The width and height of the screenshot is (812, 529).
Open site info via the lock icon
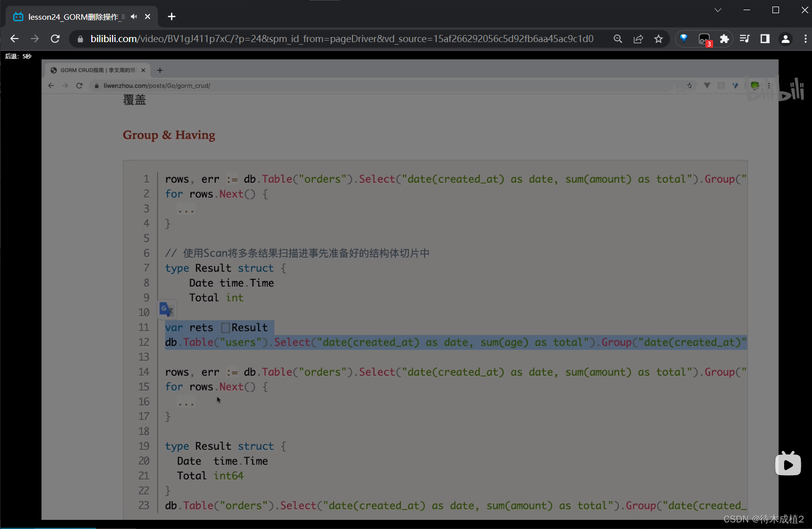pos(80,39)
